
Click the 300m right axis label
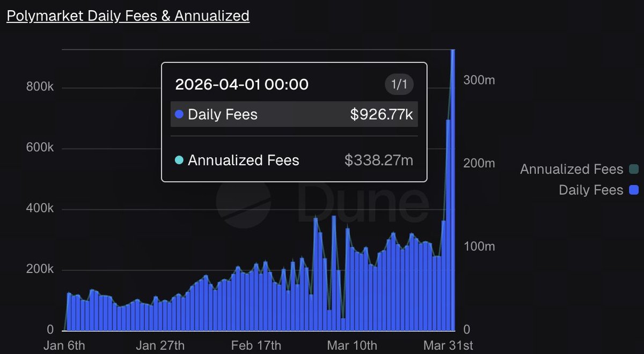point(479,80)
